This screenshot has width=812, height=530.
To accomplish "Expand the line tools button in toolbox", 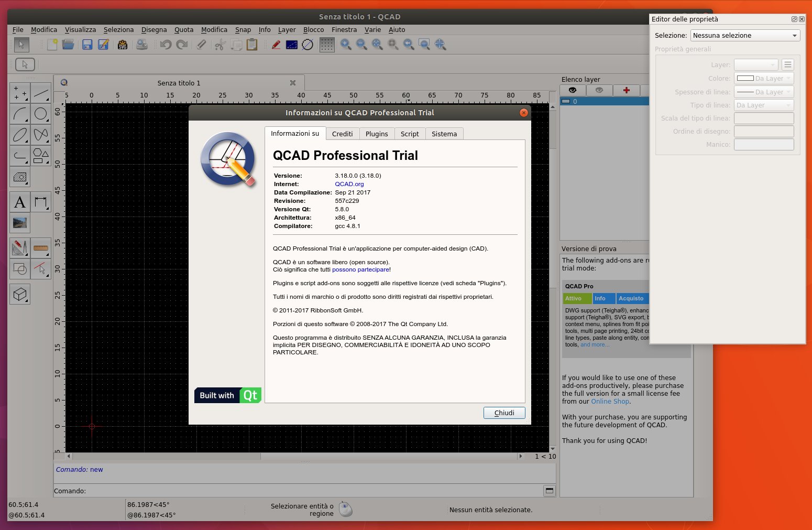I will (x=41, y=93).
